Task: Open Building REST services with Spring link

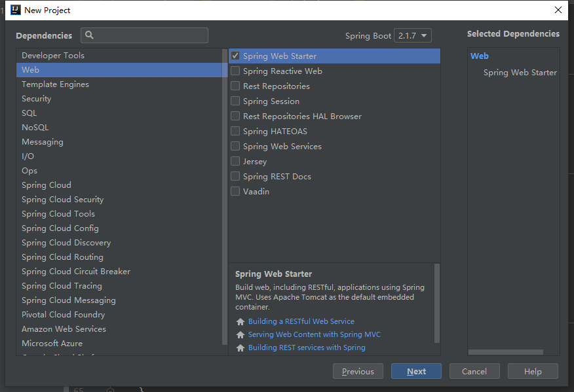Action: point(307,347)
